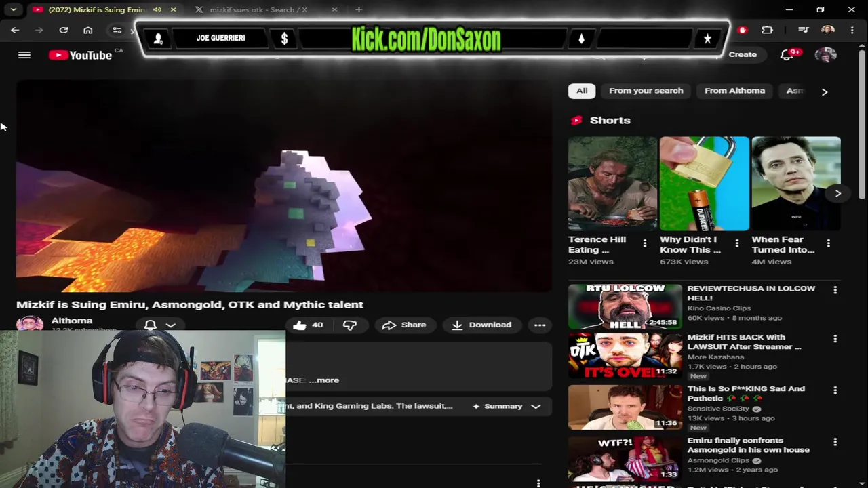868x488 pixels.
Task: Click the Download button
Action: [x=481, y=325]
